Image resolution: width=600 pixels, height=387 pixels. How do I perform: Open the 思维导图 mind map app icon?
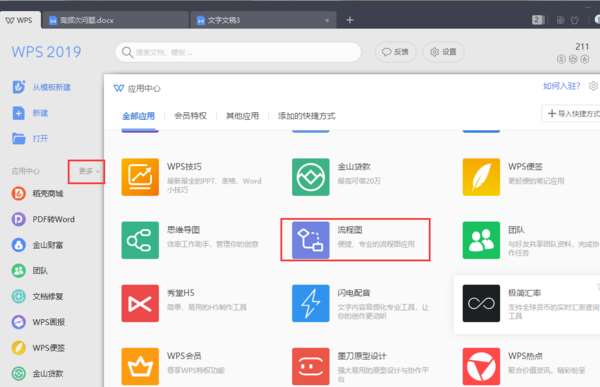pyautogui.click(x=140, y=240)
